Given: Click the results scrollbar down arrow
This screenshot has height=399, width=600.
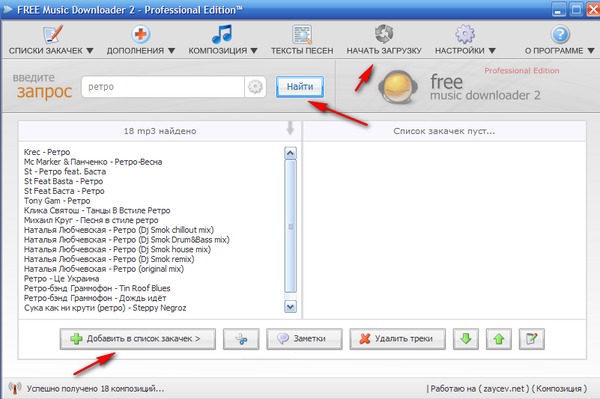Looking at the screenshot, I should click(x=290, y=306).
